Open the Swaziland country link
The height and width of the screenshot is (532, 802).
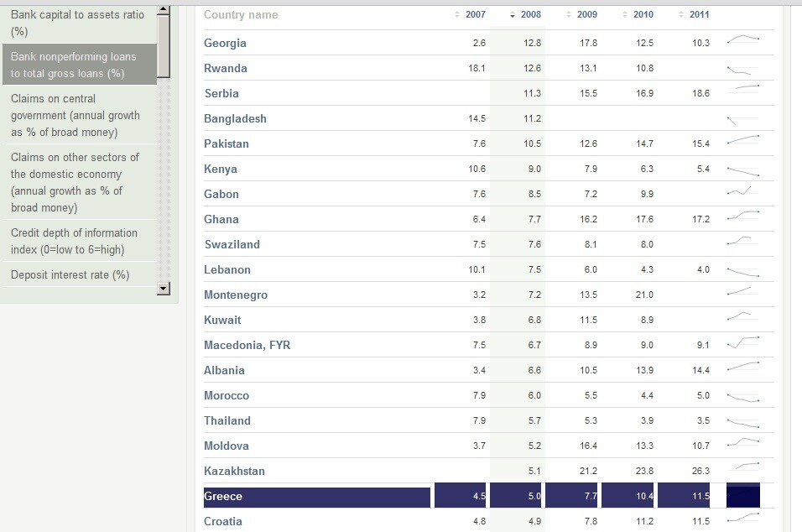click(232, 244)
